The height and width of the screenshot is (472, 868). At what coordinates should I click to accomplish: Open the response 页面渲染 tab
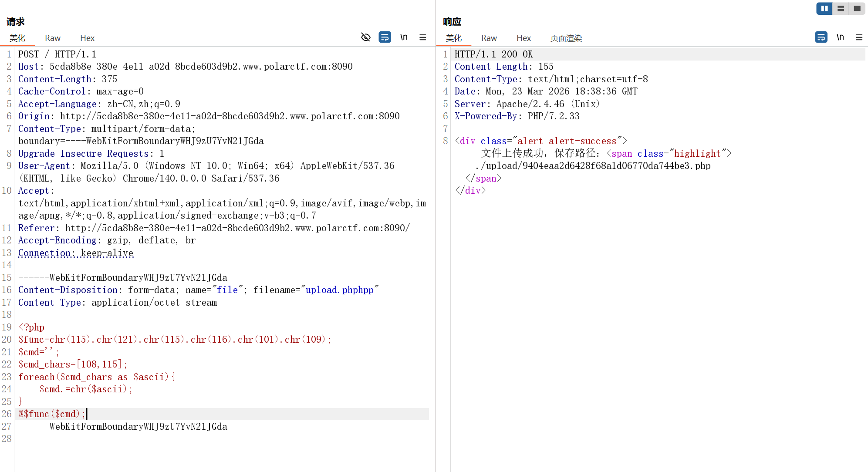coord(566,38)
